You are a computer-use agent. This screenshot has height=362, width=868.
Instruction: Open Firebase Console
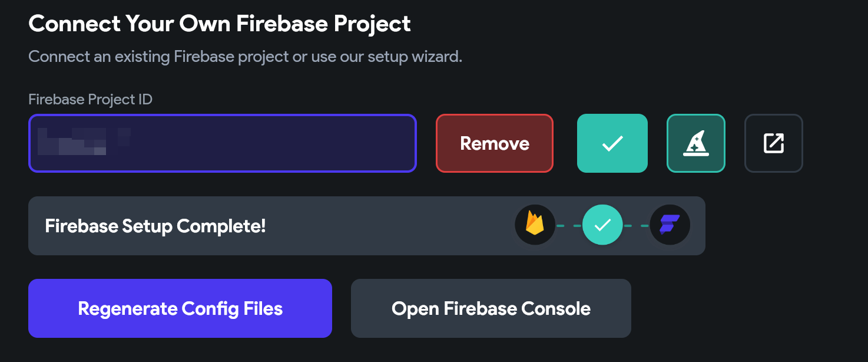click(x=491, y=308)
